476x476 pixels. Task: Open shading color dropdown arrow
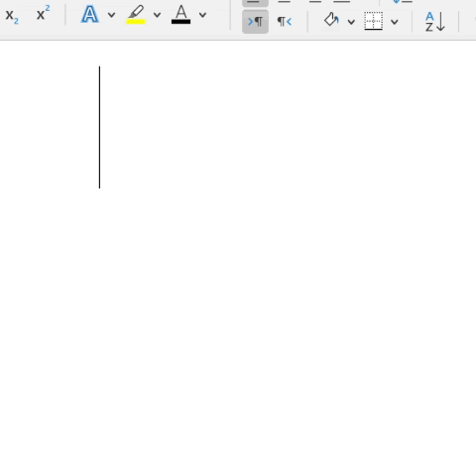tap(351, 22)
